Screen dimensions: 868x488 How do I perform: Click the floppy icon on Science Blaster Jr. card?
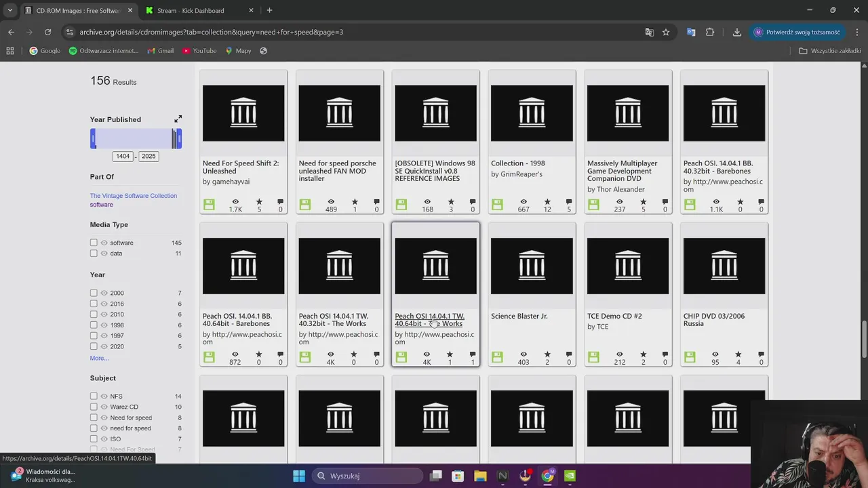coord(498,357)
